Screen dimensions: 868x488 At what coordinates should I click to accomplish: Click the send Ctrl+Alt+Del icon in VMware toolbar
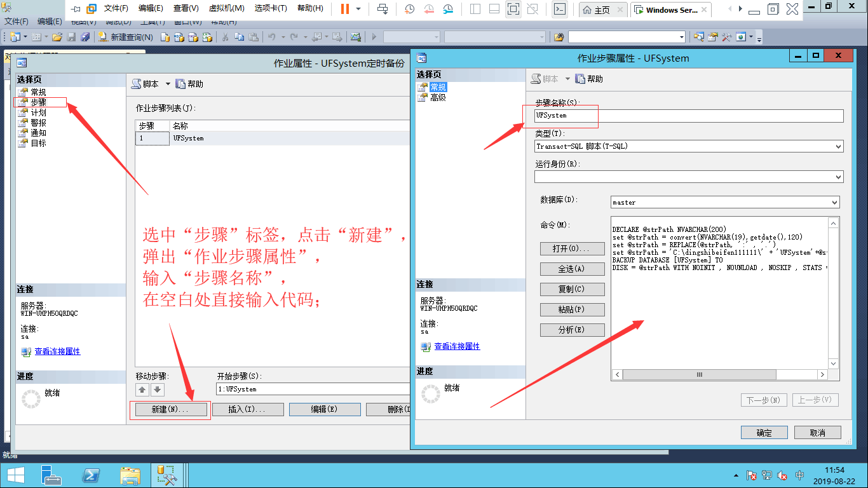pyautogui.click(x=383, y=9)
